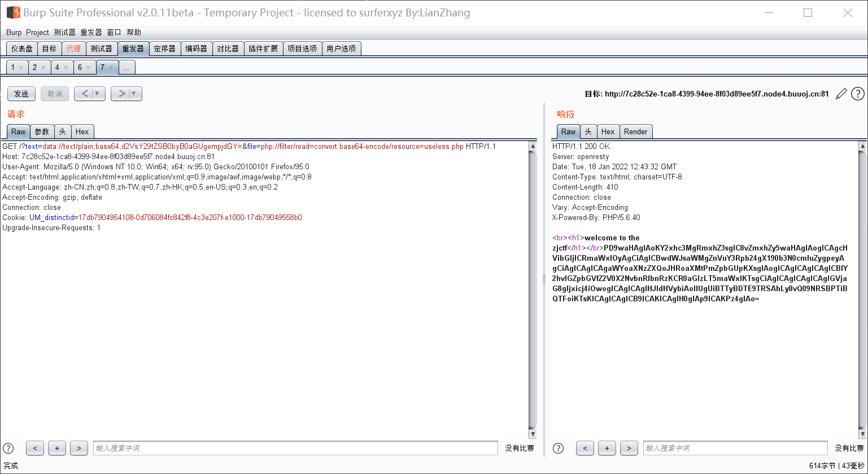Open new repeater tab with ... tab

pyautogui.click(x=127, y=68)
